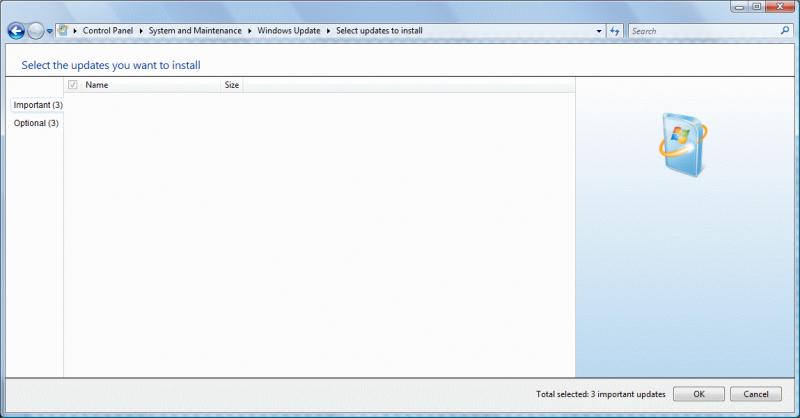
Task: Open Control Panel breadcrumb
Action: (108, 31)
